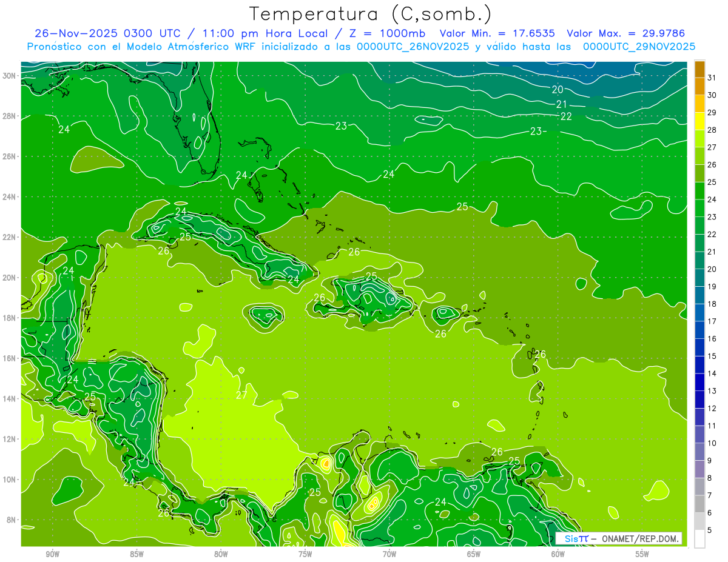Click the 22N latitude axis label
Screen dimensions: 728x562
(x=9, y=237)
